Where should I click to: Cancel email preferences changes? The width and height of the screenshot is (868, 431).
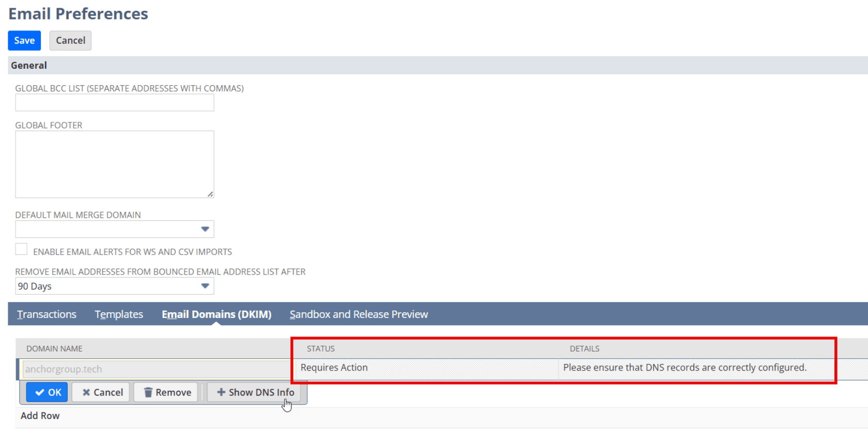70,41
